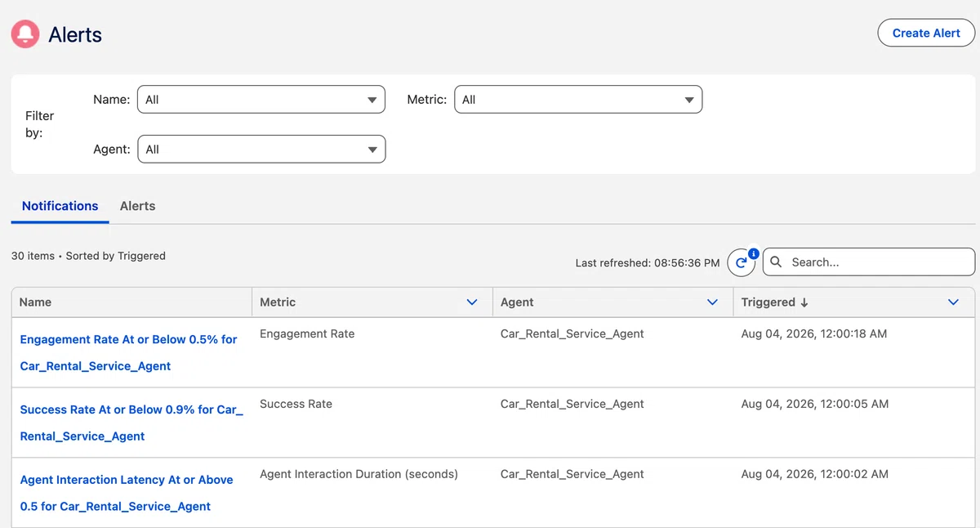Click the Create Alert button
This screenshot has height=528, width=980.
(x=926, y=34)
